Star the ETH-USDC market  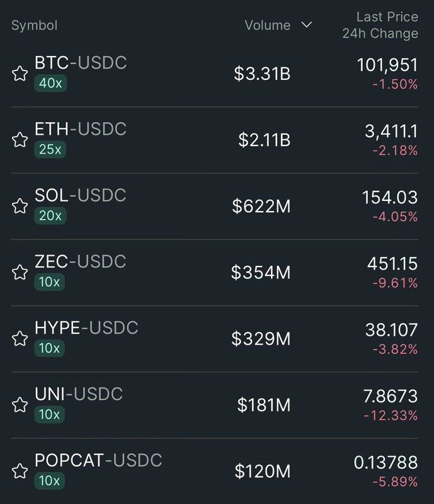[20, 140]
